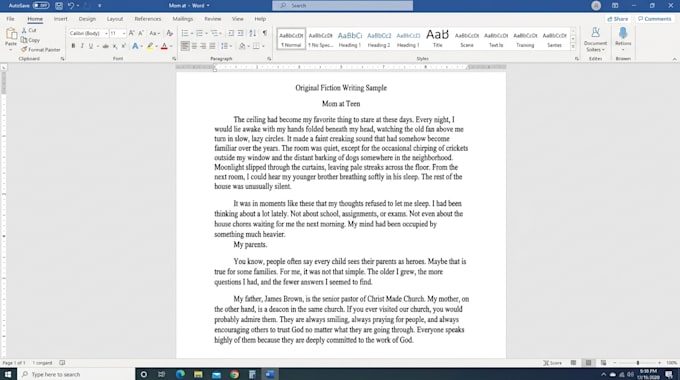Click the Numbering list icon
The height and width of the screenshot is (380, 680).
(199, 33)
